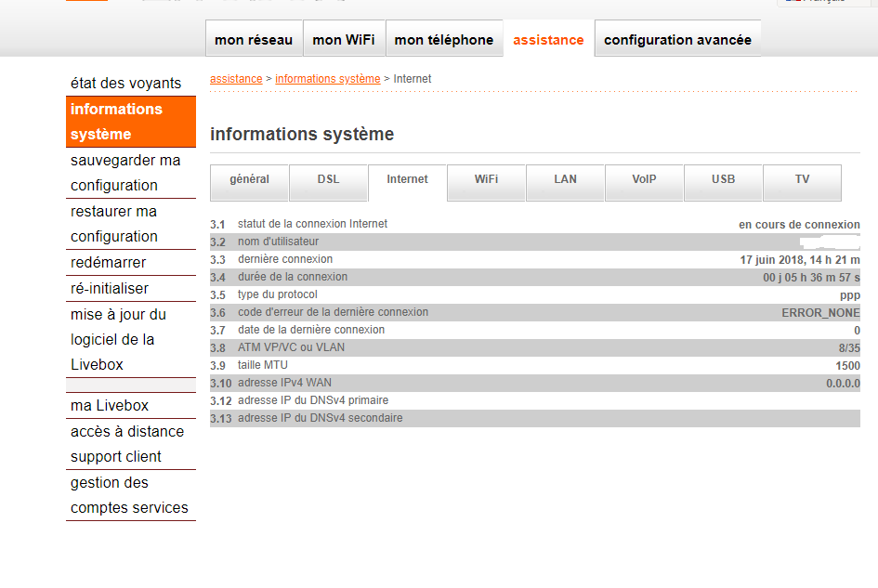
Task: Open restaurer ma configuration in sidebar
Action: click(114, 224)
